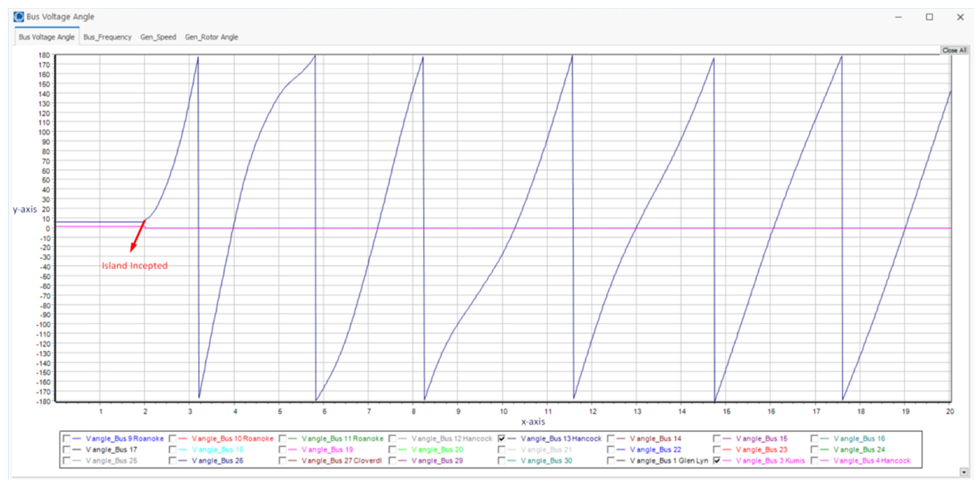980x488 pixels.
Task: Show the Vangle_Bus 1 Glen Lyn curve
Action: [611, 461]
